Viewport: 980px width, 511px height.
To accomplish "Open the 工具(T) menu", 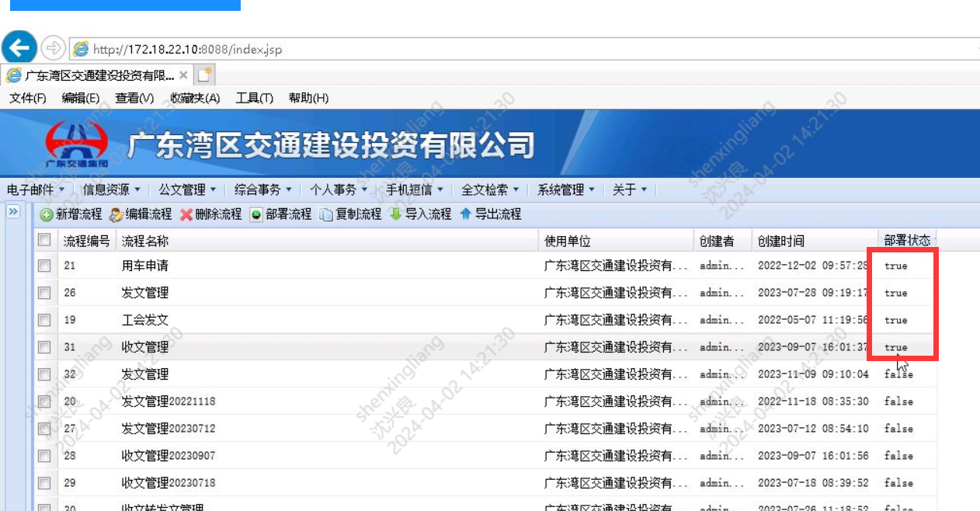I will [255, 98].
